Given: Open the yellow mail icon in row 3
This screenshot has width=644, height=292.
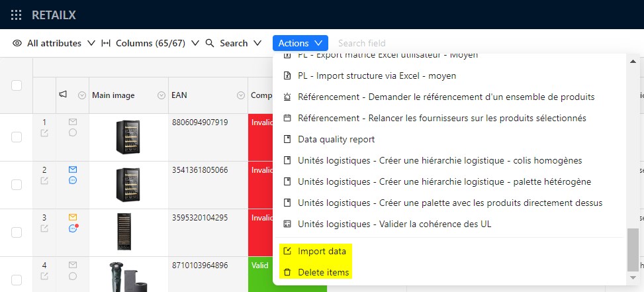Looking at the screenshot, I should click(73, 217).
